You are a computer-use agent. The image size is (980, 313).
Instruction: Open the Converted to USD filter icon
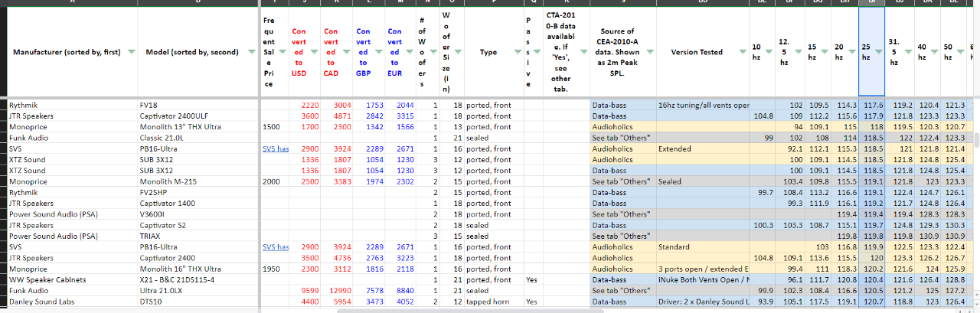coord(313,52)
